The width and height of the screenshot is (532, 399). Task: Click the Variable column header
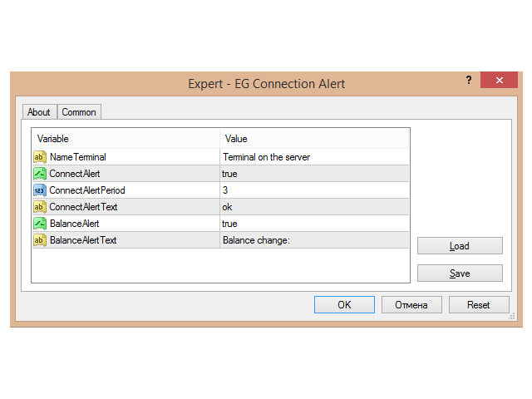pos(126,139)
